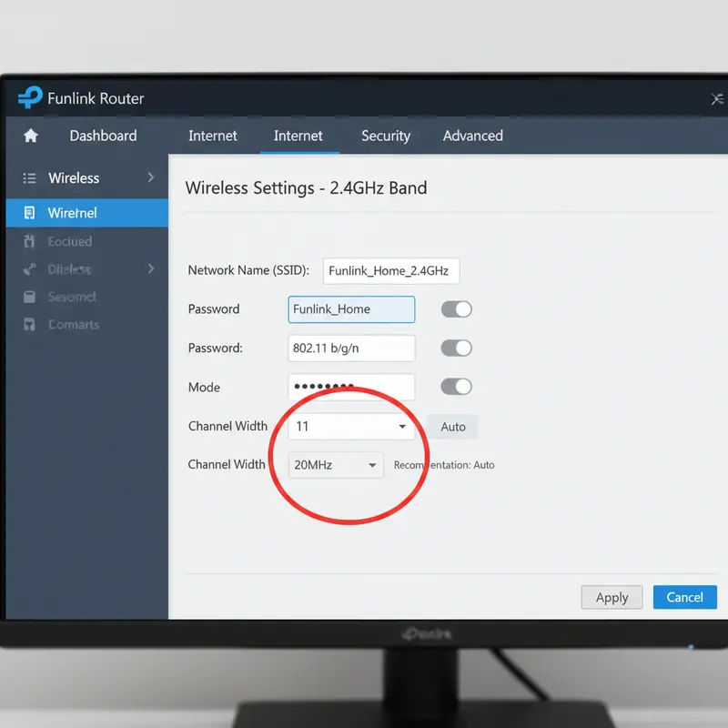Image resolution: width=728 pixels, height=728 pixels.
Task: Click the second dimmed sidebar icon
Action: pyautogui.click(x=29, y=241)
